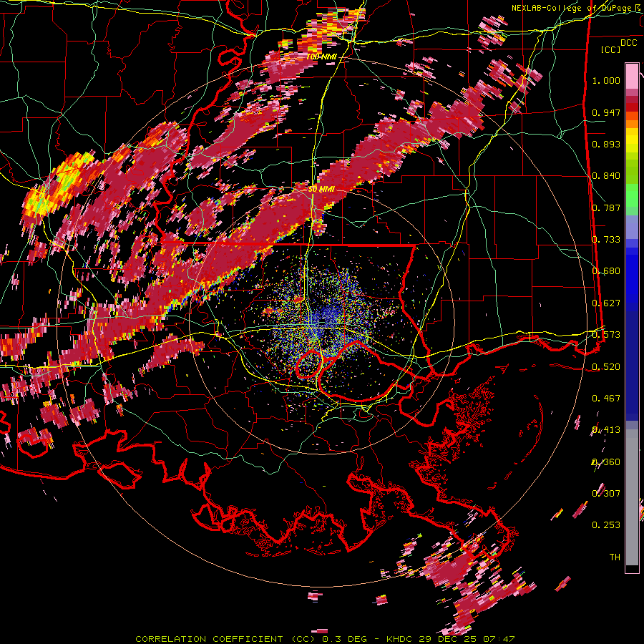Click the 0.413 scale value
Image resolution: width=644 pixels, height=644 pixels.
click(x=606, y=430)
